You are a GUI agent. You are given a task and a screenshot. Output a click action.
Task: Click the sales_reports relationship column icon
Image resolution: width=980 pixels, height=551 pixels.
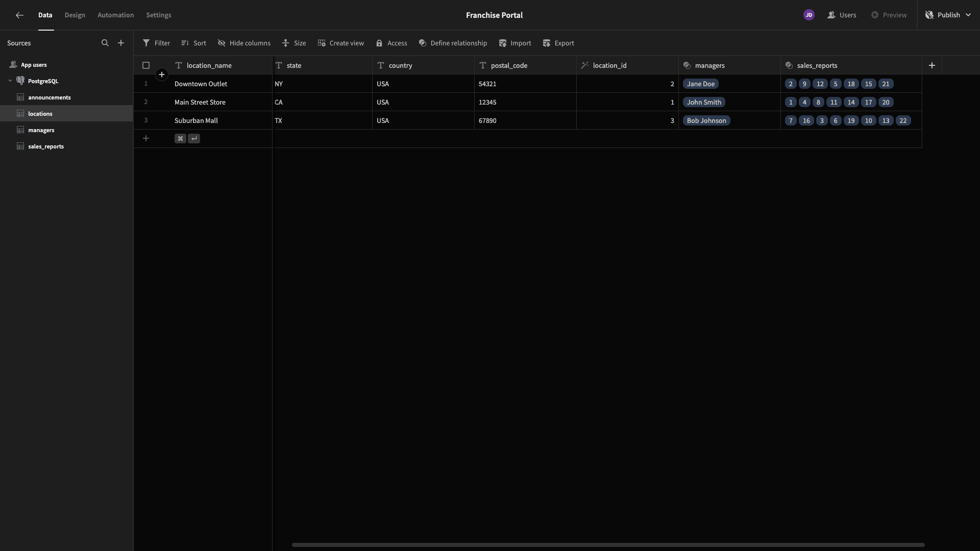[x=789, y=65]
